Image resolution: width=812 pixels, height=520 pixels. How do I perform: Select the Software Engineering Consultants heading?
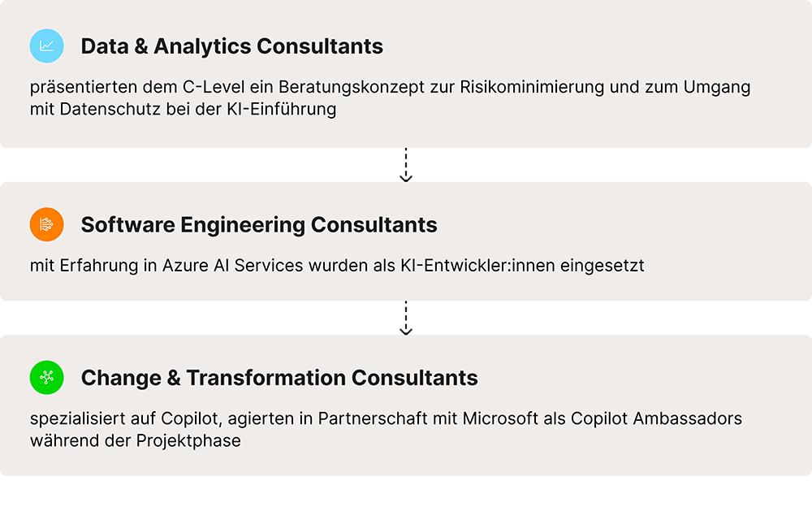pos(259,225)
